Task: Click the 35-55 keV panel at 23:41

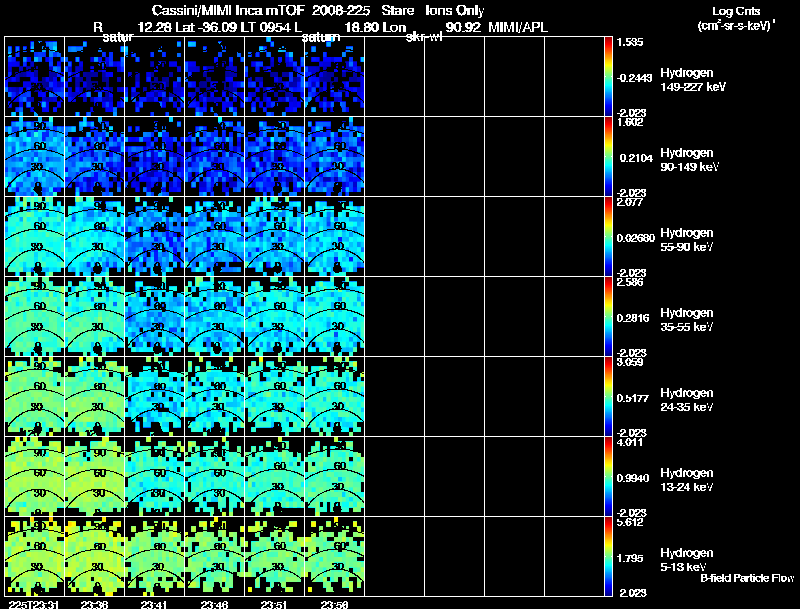Action: pyautogui.click(x=155, y=316)
